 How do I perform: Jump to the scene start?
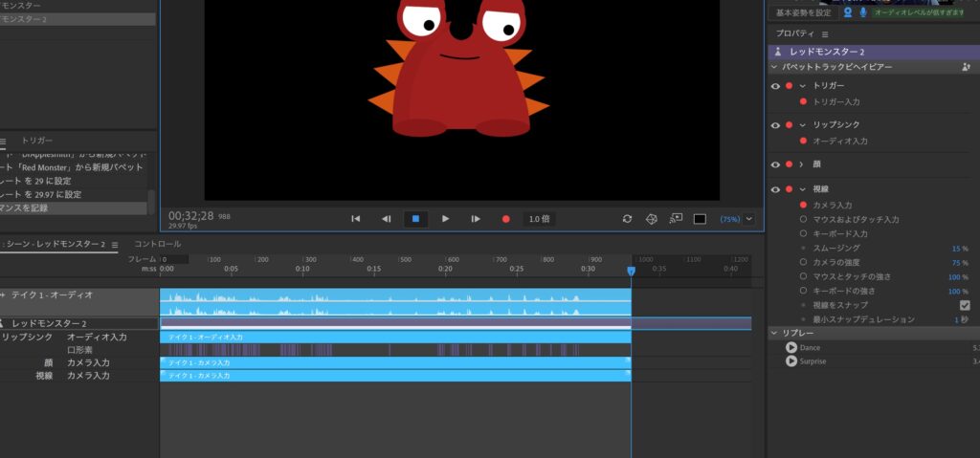click(356, 219)
